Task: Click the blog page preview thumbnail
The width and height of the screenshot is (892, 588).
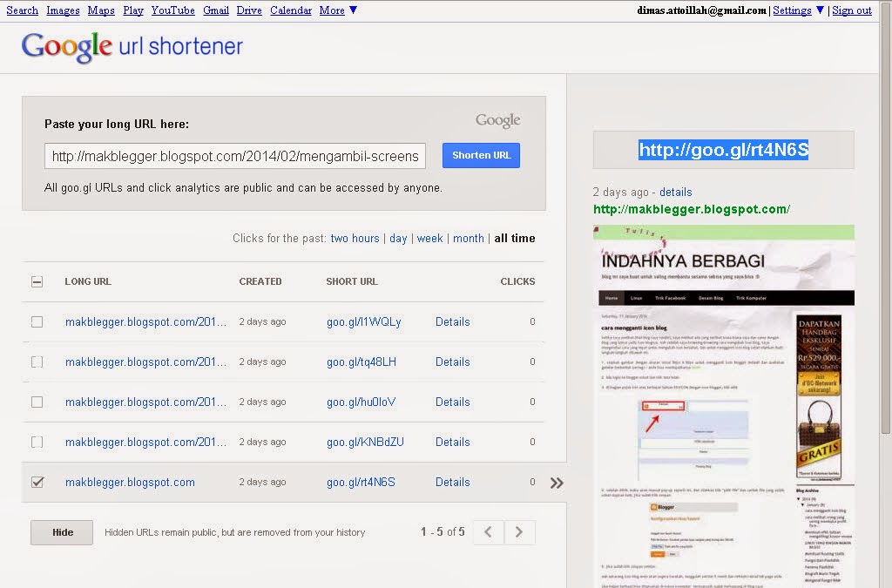Action: (x=724, y=406)
